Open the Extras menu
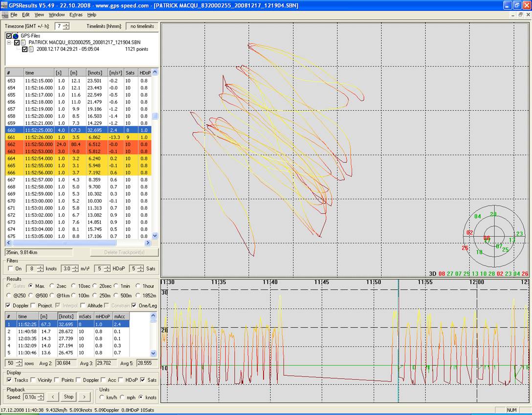 (76, 15)
